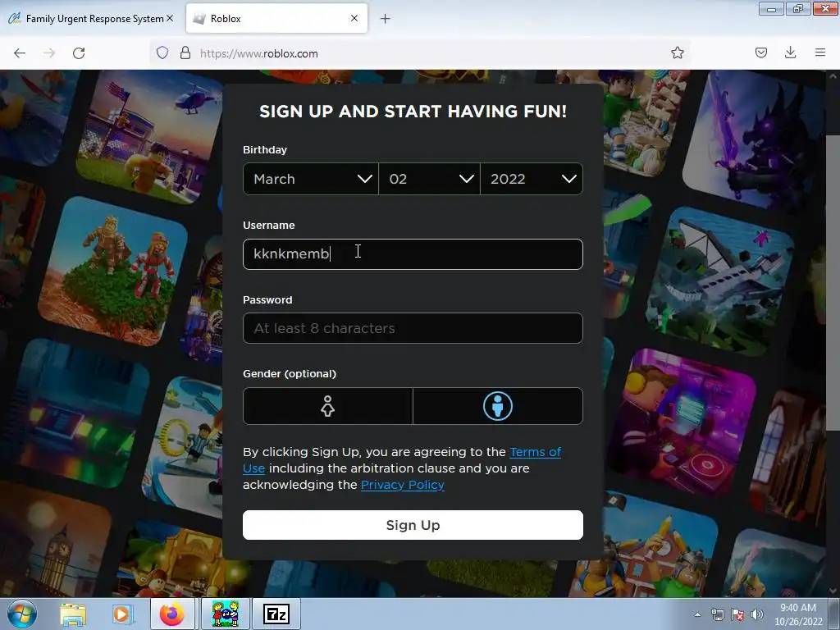Close the Family Urgent Response System tab

tap(170, 18)
